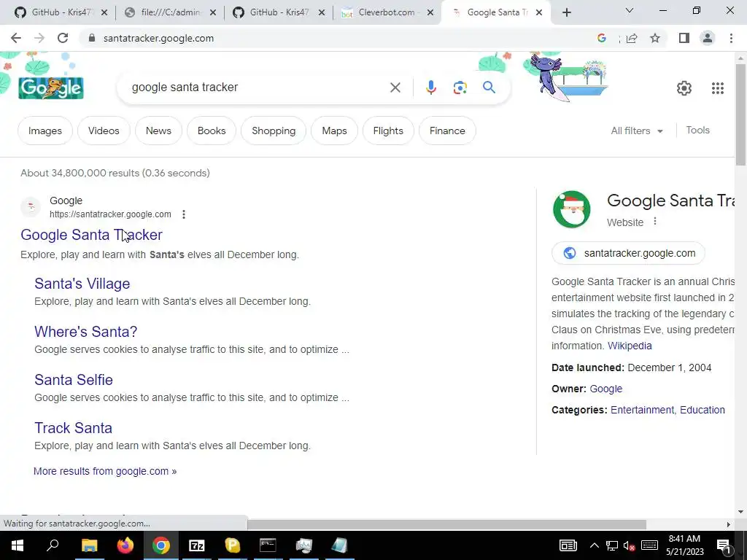
Task: Filter results by News
Action: 158,131
